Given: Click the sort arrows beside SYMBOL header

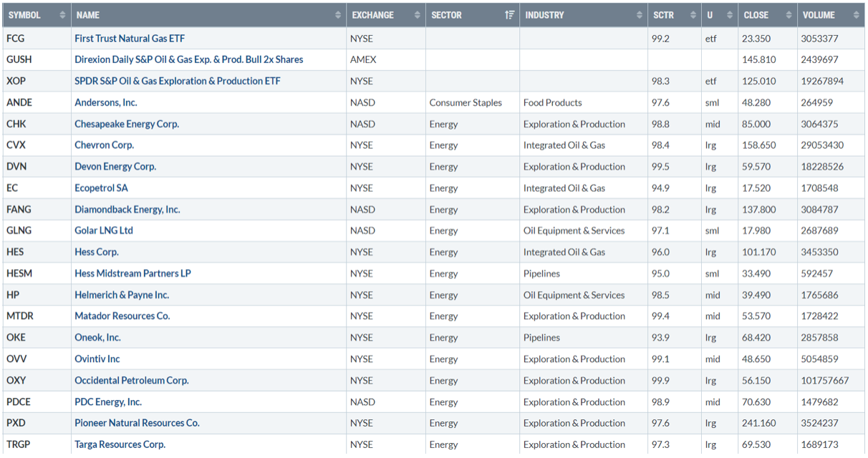Looking at the screenshot, I should [x=62, y=15].
